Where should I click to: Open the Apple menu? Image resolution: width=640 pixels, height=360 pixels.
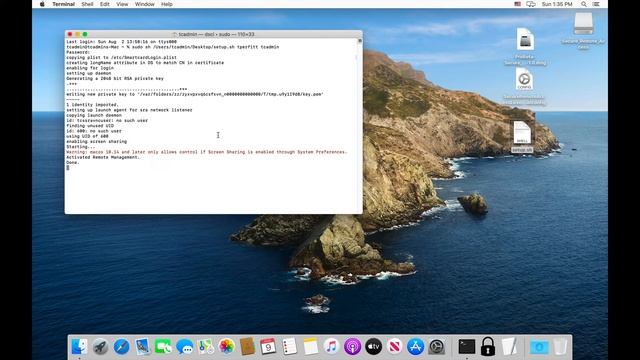click(42, 4)
